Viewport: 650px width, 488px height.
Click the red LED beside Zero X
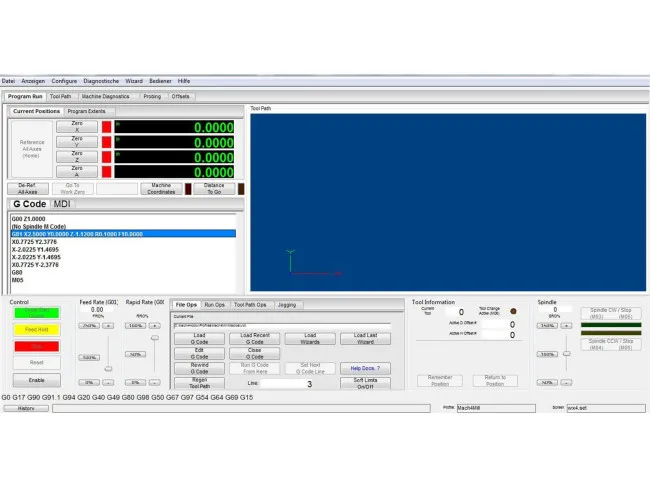(x=106, y=128)
